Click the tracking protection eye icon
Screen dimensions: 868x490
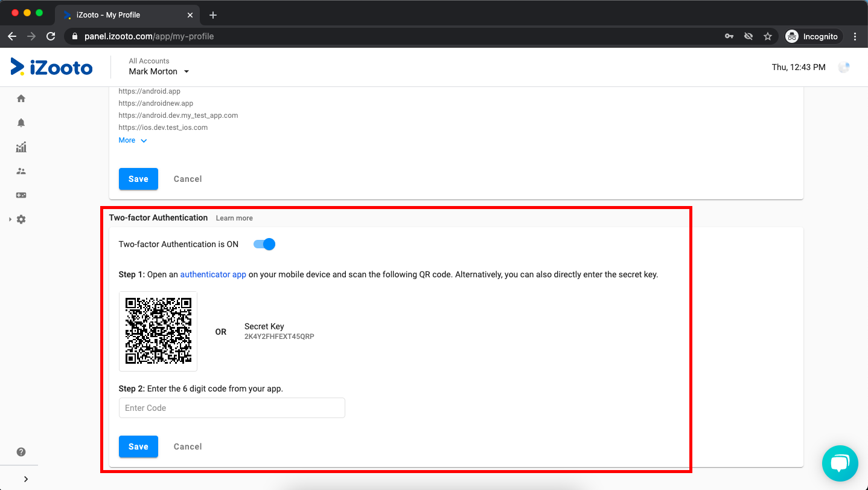pyautogui.click(x=748, y=36)
